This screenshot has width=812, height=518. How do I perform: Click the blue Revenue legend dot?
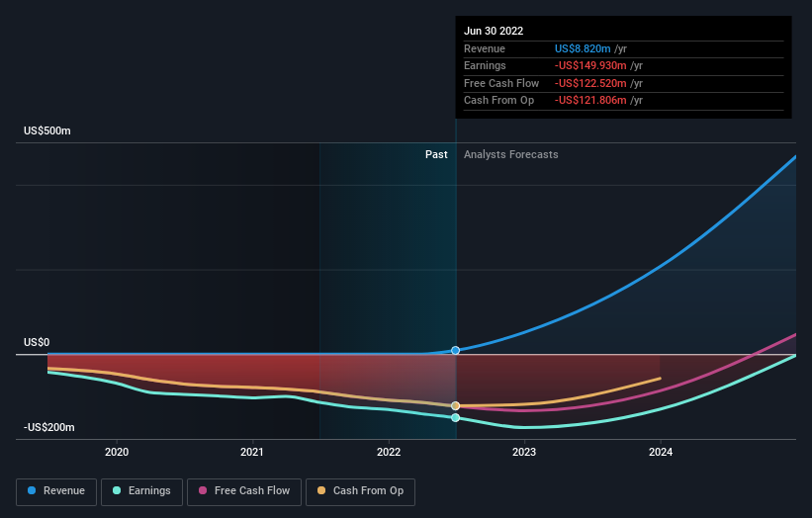(x=32, y=490)
